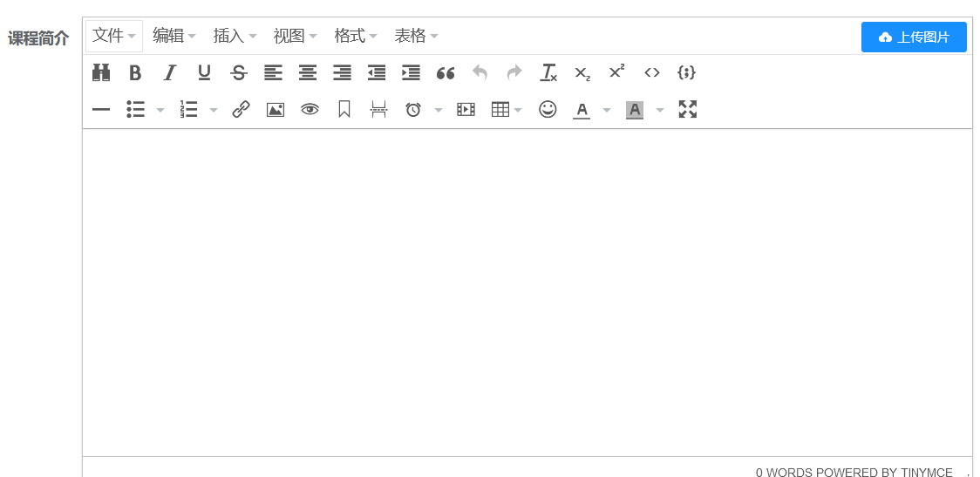Open the 格式 menu
Viewport: 980px width, 477px height.
tap(356, 37)
